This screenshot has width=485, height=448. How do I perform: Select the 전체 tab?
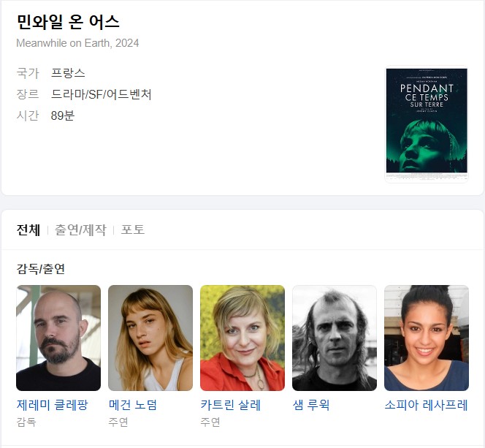[28, 229]
